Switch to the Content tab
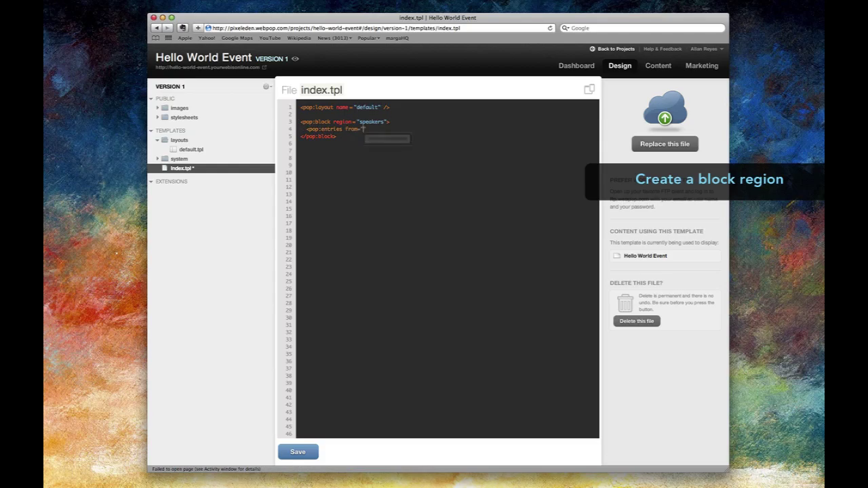Screen dimensions: 868x488 [x=658, y=66]
